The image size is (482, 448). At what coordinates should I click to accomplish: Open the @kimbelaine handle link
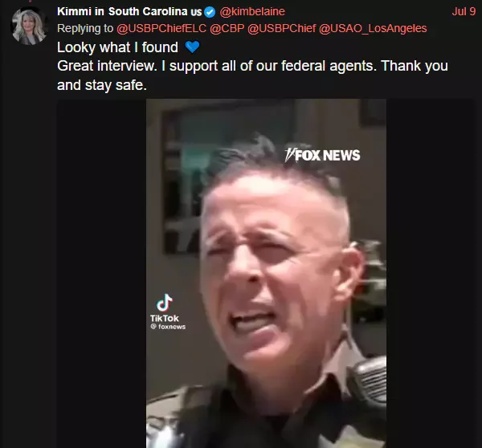(252, 12)
